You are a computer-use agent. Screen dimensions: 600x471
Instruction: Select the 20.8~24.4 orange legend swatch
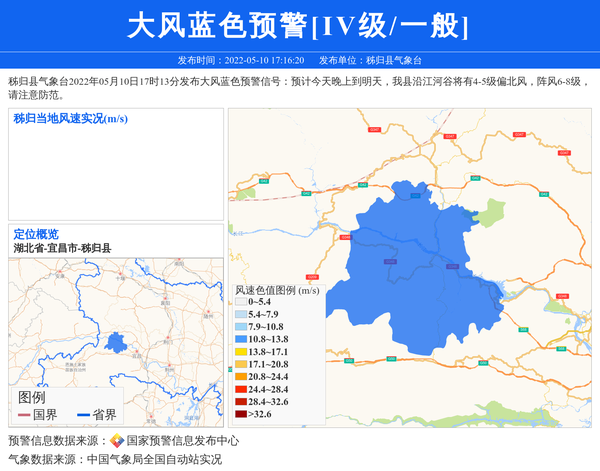[x=241, y=377]
